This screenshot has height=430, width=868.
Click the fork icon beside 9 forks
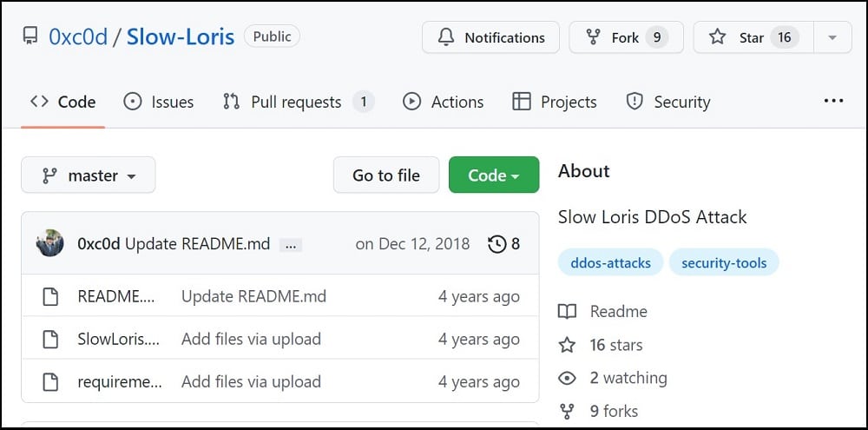click(x=567, y=411)
